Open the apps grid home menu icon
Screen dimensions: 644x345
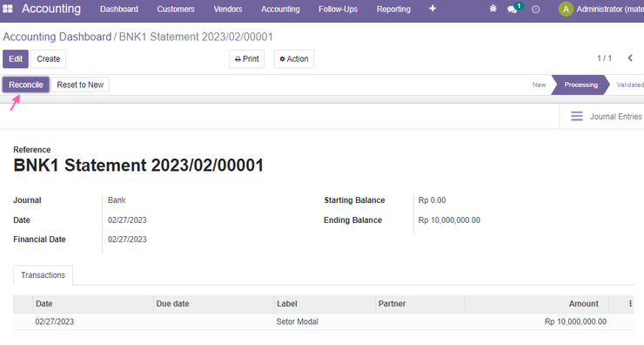[8, 9]
